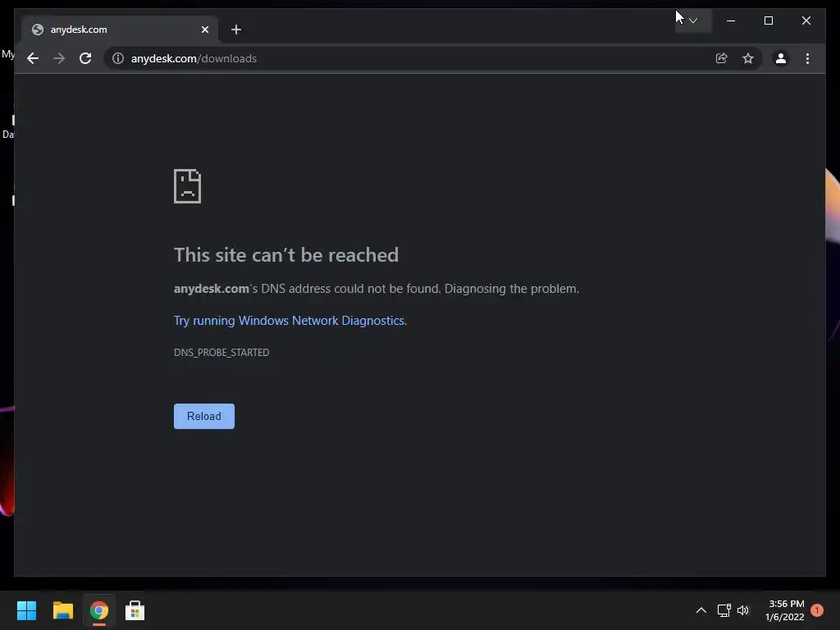Share this page icon

722,58
